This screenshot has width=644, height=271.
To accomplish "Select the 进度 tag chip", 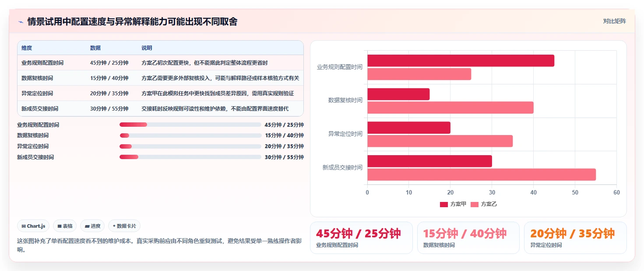I will pos(92,226).
